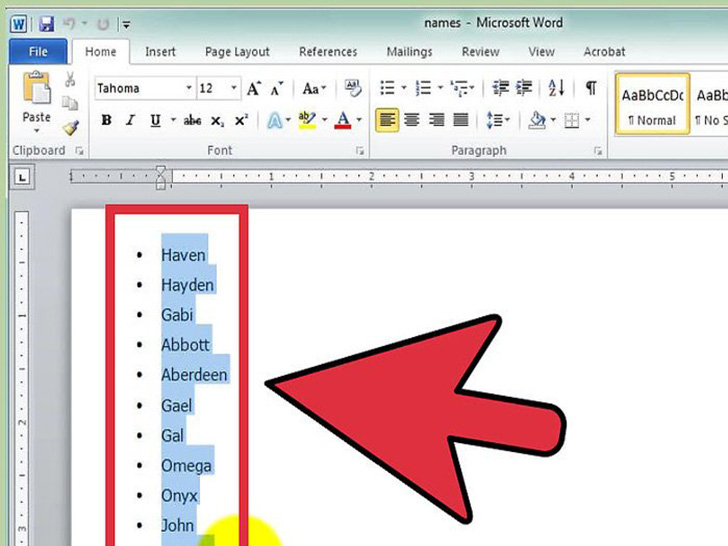The width and height of the screenshot is (728, 546).
Task: Toggle Subscript formatting
Action: [x=217, y=121]
